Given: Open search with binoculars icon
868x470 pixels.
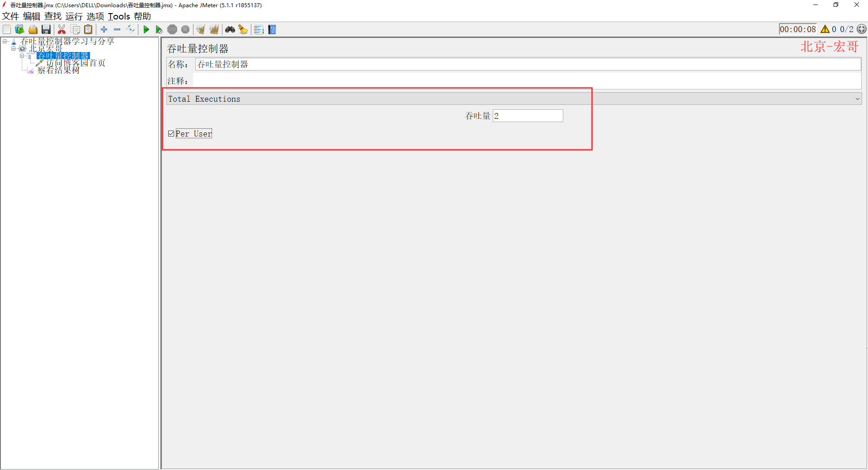Looking at the screenshot, I should pos(230,29).
